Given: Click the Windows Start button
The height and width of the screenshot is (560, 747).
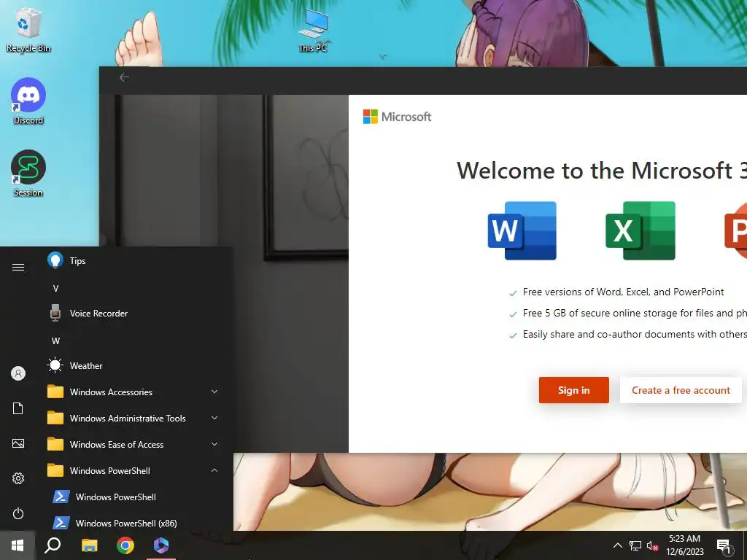Looking at the screenshot, I should (x=18, y=545).
